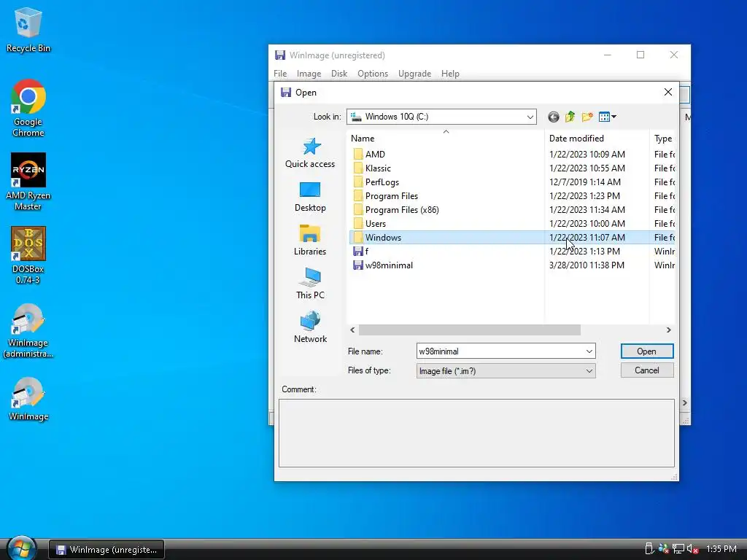Viewport: 747px width, 560px height.
Task: Sort by Date modified column header
Action: coord(597,138)
